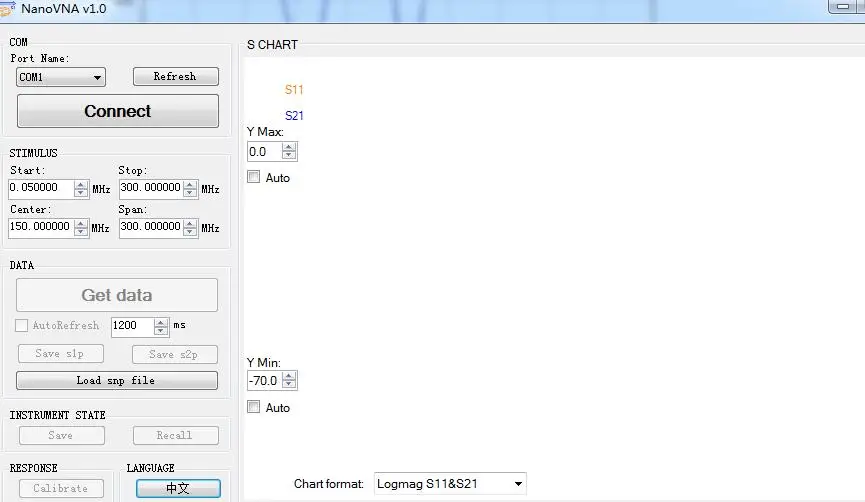Toggle the AutoRefresh checkbox
This screenshot has width=865, height=502.
pyautogui.click(x=22, y=325)
